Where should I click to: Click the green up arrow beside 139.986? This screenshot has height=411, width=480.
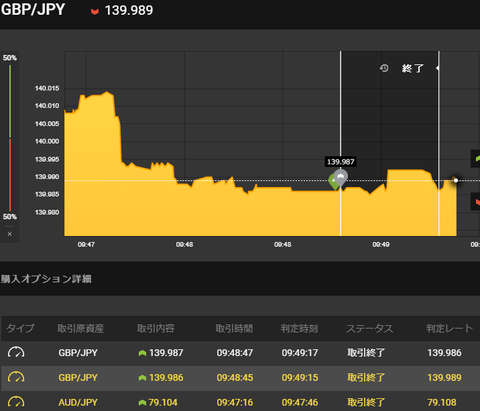click(x=142, y=378)
